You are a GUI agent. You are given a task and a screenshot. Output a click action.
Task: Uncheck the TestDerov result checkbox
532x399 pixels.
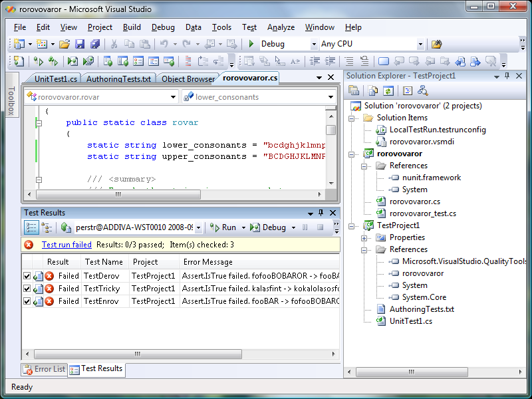pos(27,276)
